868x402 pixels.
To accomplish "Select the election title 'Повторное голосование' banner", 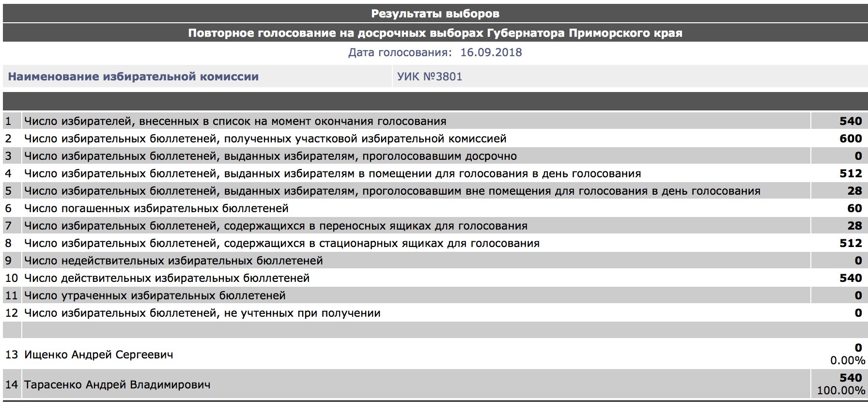I will click(435, 33).
